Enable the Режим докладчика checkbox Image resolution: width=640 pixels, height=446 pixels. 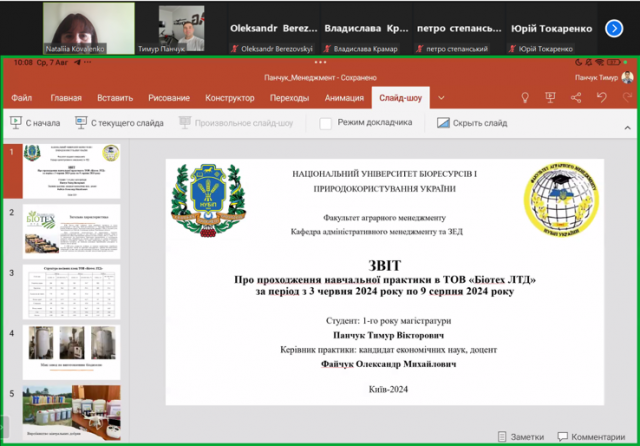point(325,123)
